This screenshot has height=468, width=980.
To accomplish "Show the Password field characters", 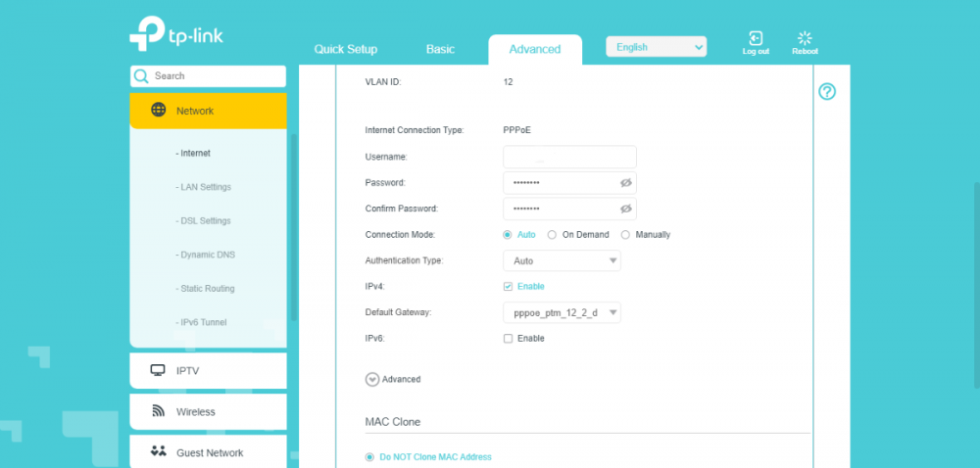I will [626, 183].
